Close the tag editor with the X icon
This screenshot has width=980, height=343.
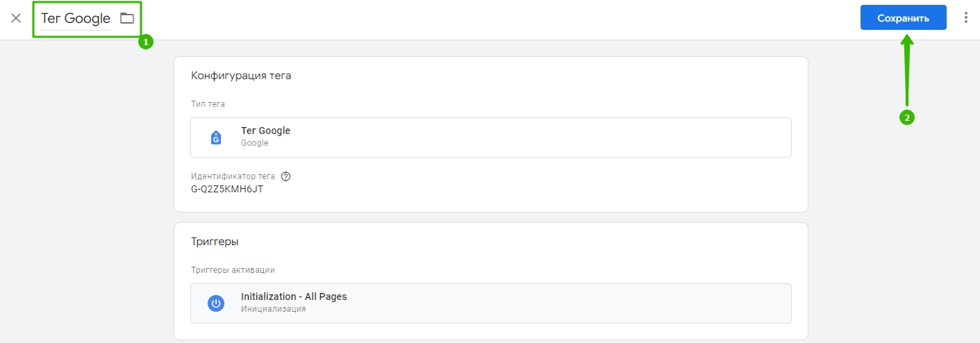[x=16, y=18]
